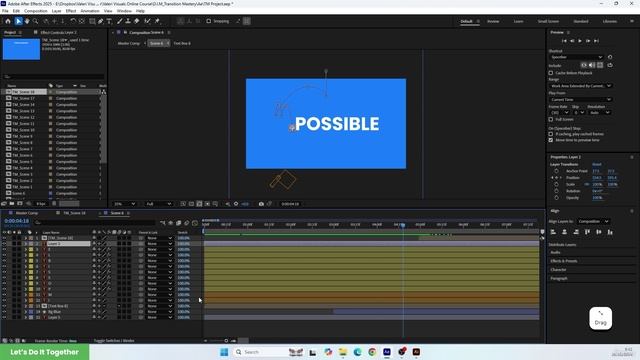Hide the TM_Scene 16 layer in timeline
The image size is (640, 360).
coord(4,238)
